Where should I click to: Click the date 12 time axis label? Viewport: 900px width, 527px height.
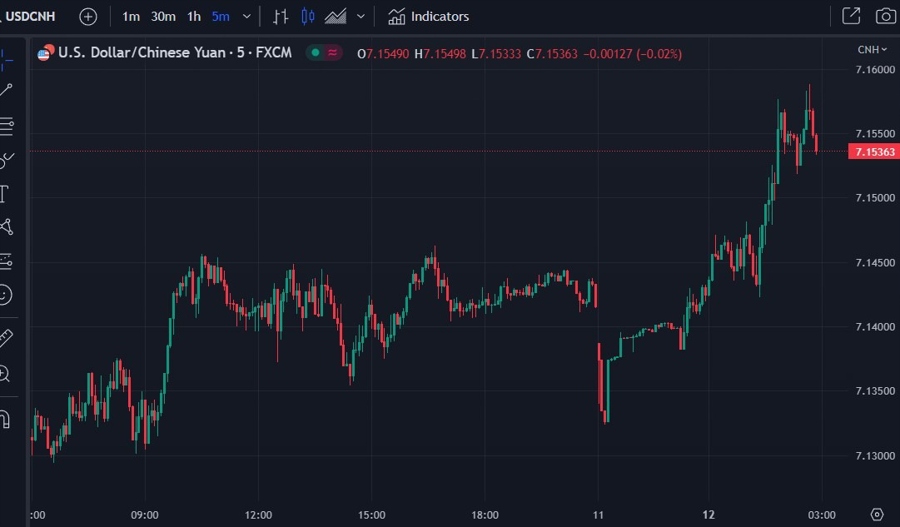click(x=709, y=515)
